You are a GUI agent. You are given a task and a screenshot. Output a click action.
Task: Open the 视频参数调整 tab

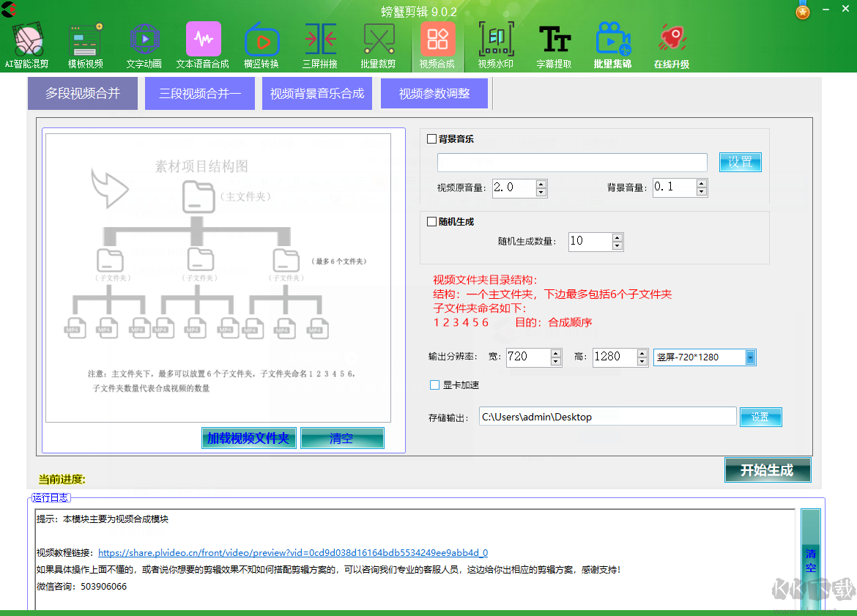point(434,93)
